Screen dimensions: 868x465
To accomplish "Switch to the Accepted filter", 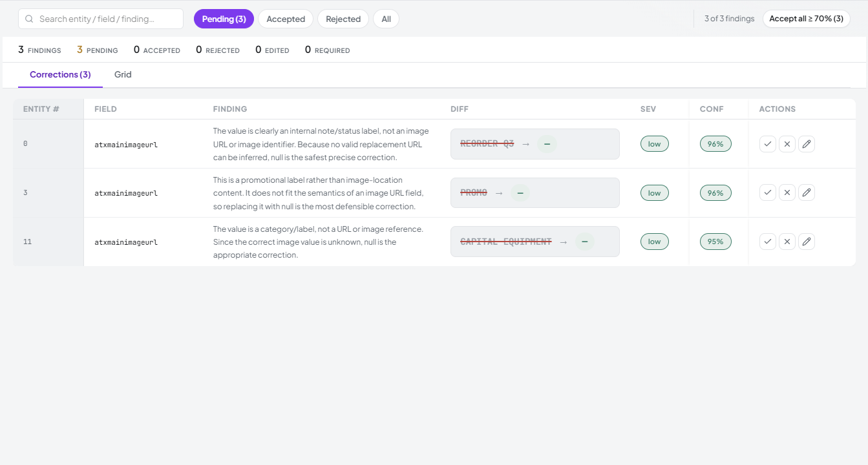I will (x=286, y=19).
